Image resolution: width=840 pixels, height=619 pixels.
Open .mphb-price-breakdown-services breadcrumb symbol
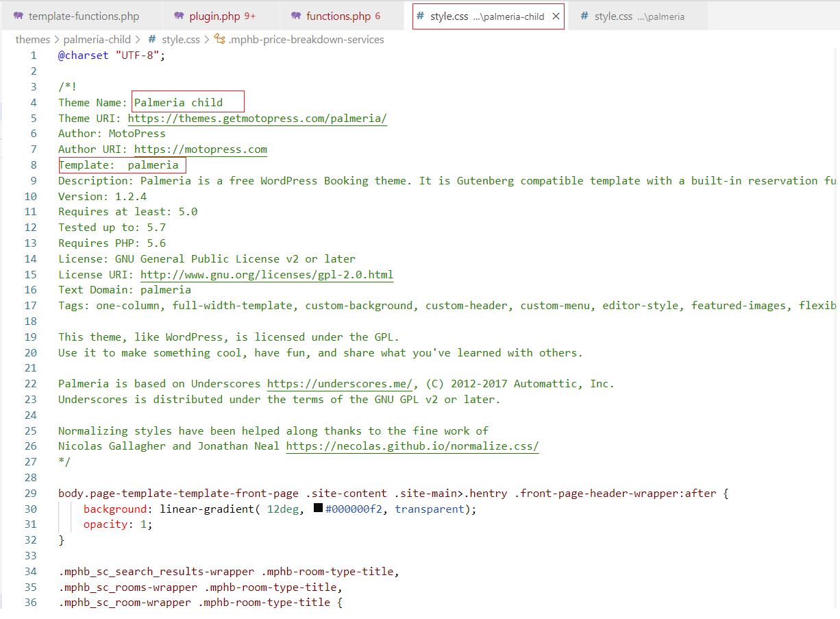pyautogui.click(x=306, y=40)
